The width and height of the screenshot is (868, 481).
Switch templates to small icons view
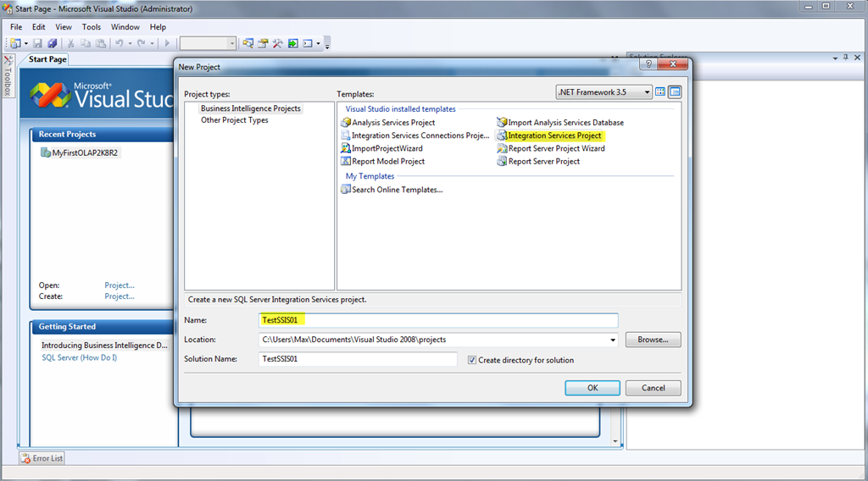click(x=674, y=91)
